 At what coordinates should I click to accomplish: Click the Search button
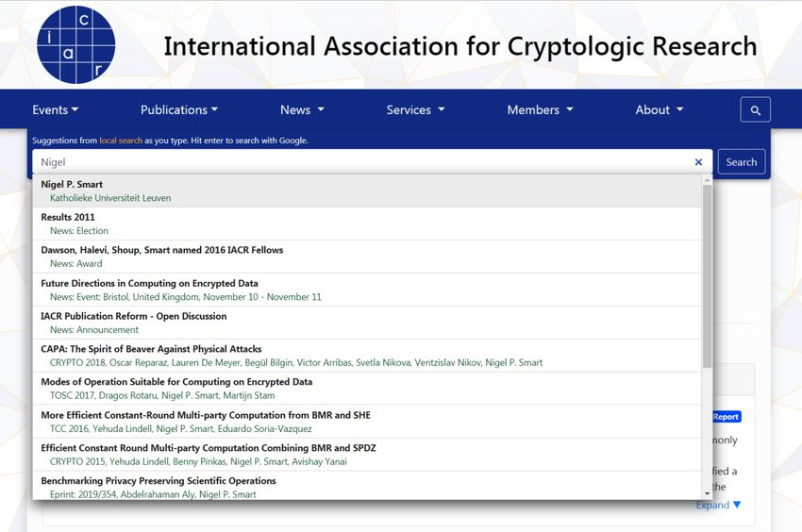[741, 162]
